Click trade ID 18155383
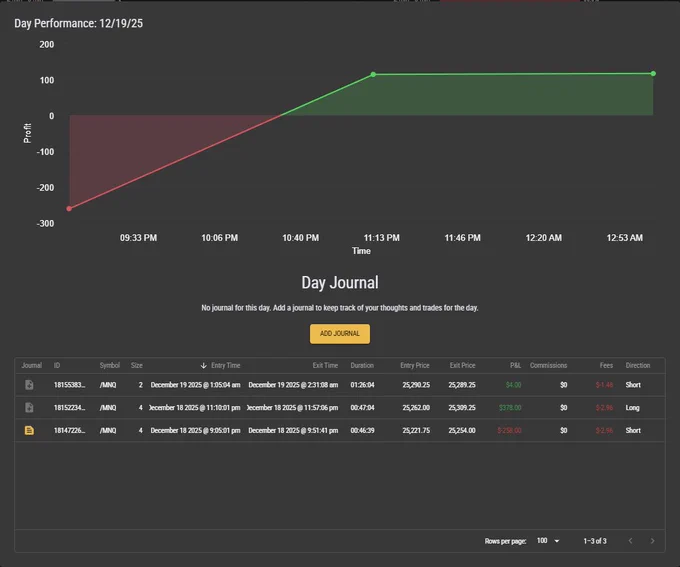Screen dimensions: 680x567 pyautogui.click(x=69, y=385)
